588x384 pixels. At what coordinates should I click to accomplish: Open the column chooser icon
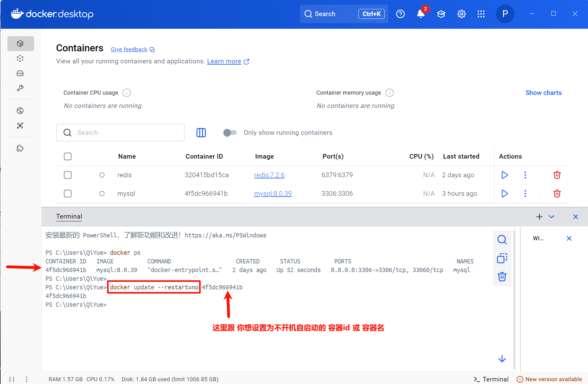[x=201, y=133]
